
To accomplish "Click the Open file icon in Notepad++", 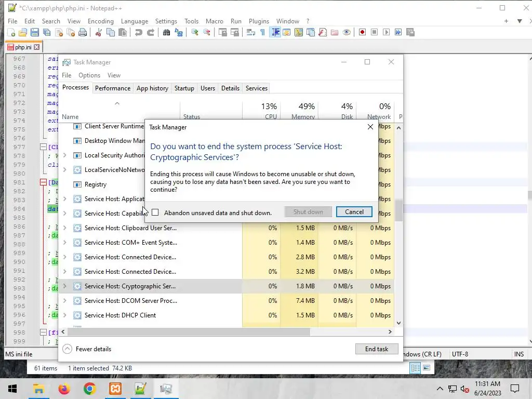I will tap(23, 32).
